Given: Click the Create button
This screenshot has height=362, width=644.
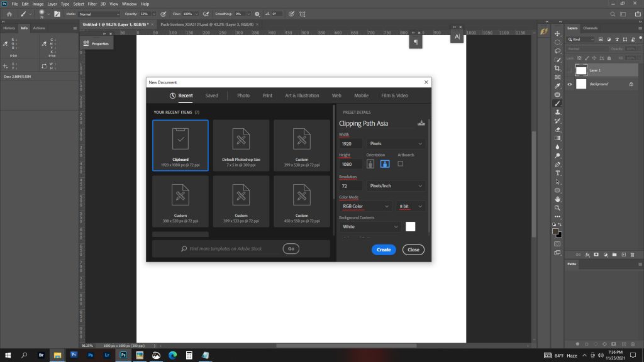Looking at the screenshot, I should (384, 250).
